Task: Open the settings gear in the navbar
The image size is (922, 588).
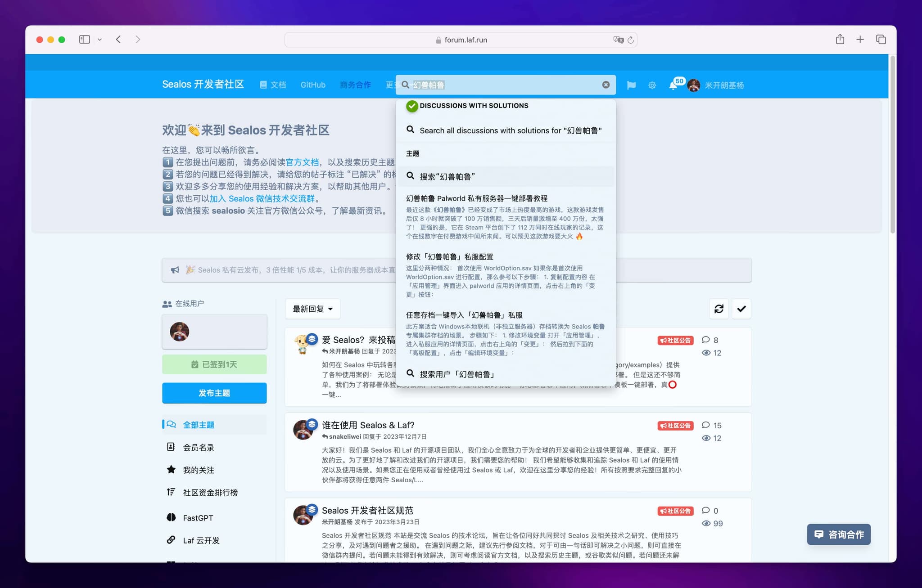Action: (652, 85)
